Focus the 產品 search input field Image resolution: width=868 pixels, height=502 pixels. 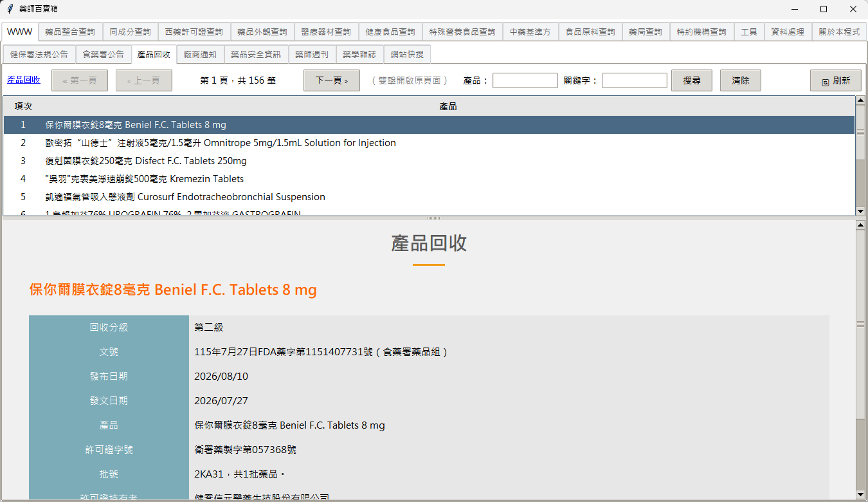(x=525, y=80)
